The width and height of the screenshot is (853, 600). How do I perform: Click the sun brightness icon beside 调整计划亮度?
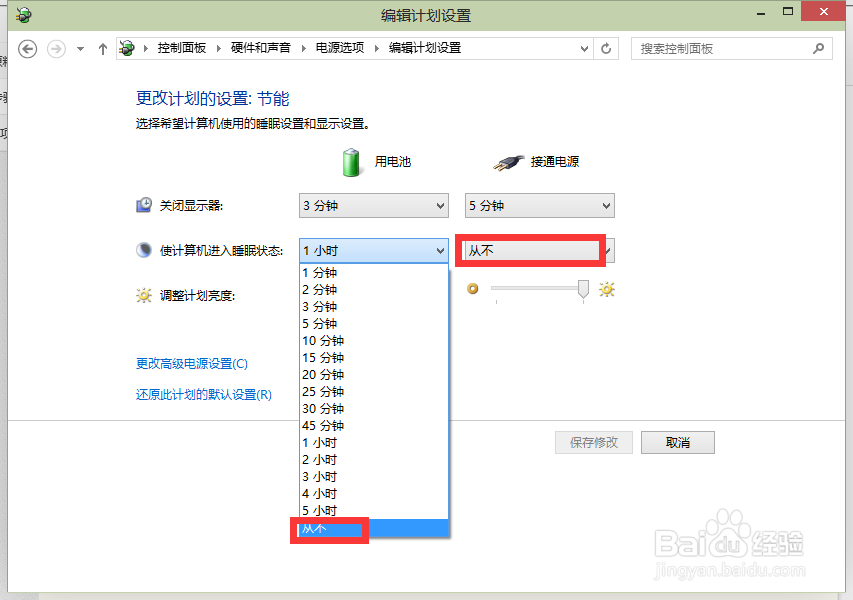coord(145,294)
